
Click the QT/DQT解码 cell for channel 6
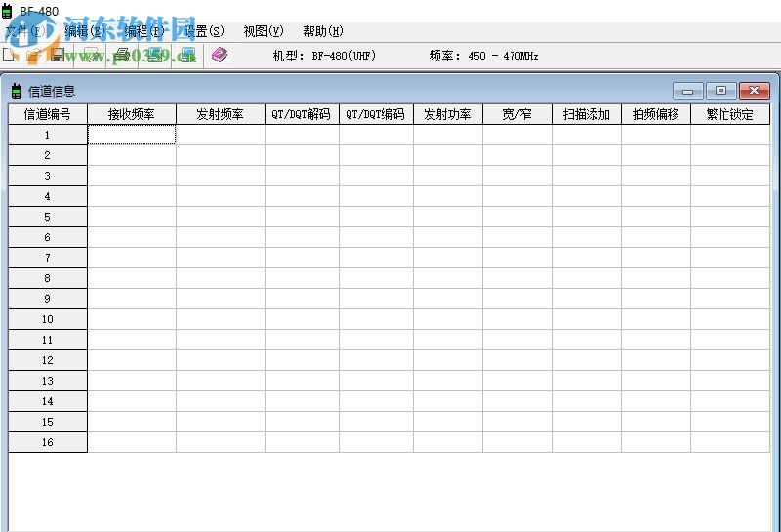click(302, 237)
